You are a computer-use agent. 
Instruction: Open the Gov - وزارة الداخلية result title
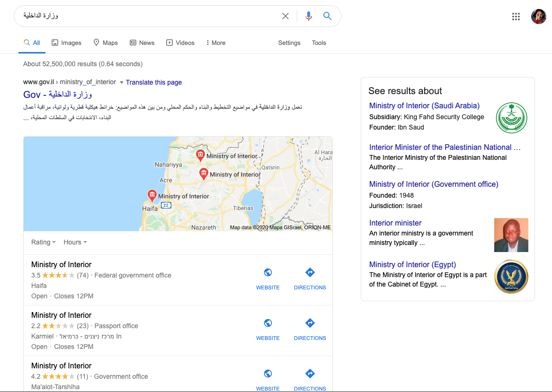click(58, 94)
